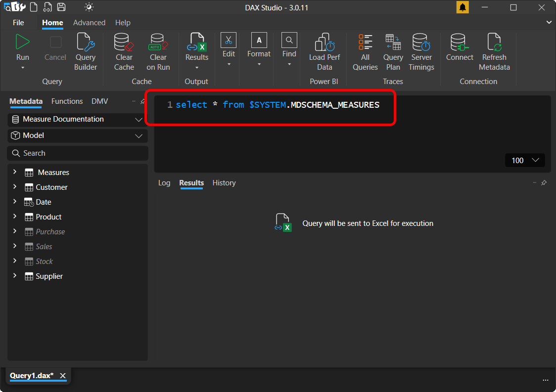Expand the Date table node
The width and height of the screenshot is (556, 392).
pyautogui.click(x=15, y=202)
